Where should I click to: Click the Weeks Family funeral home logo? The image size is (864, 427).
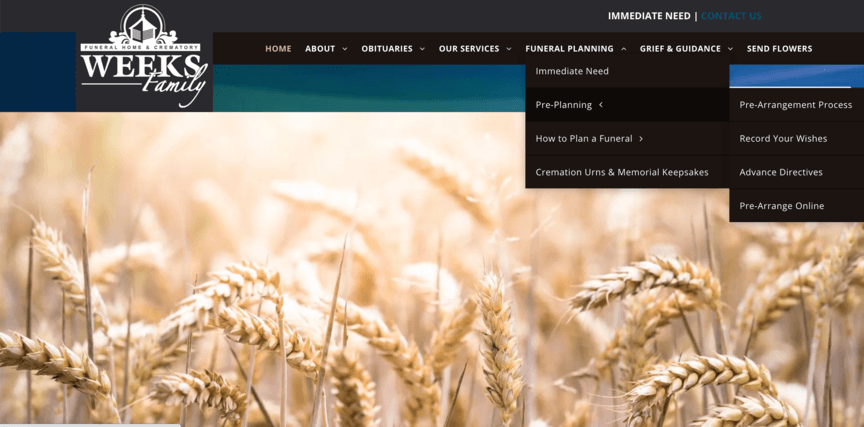144,56
